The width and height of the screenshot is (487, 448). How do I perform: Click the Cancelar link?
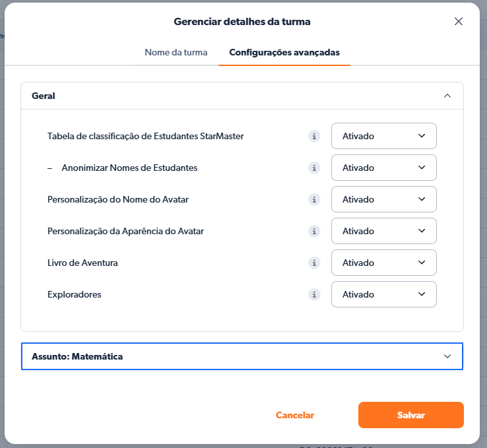[x=295, y=415]
